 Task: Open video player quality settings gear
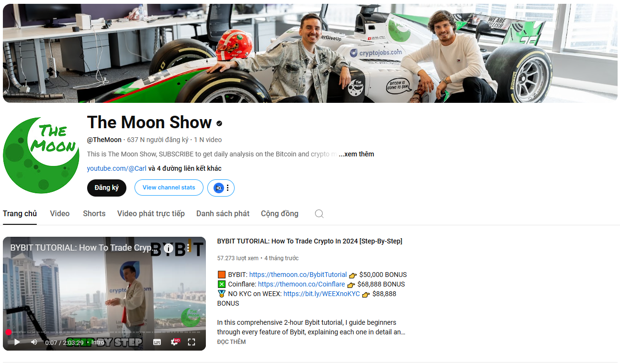[x=175, y=342]
